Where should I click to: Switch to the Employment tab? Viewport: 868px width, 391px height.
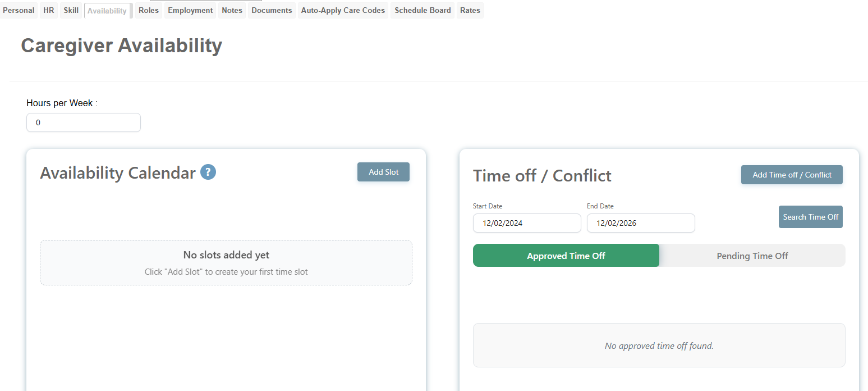coord(190,11)
